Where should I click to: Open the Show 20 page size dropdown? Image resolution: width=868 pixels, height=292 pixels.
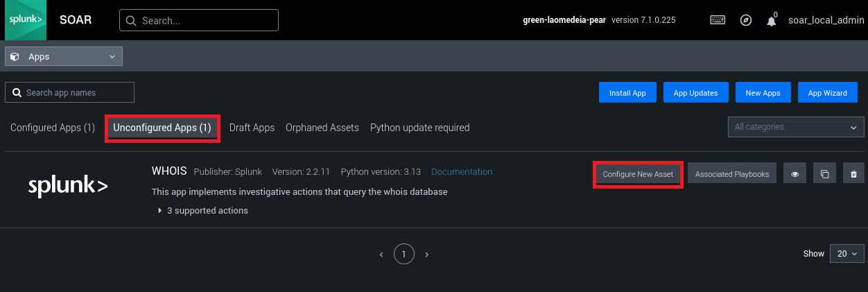847,254
